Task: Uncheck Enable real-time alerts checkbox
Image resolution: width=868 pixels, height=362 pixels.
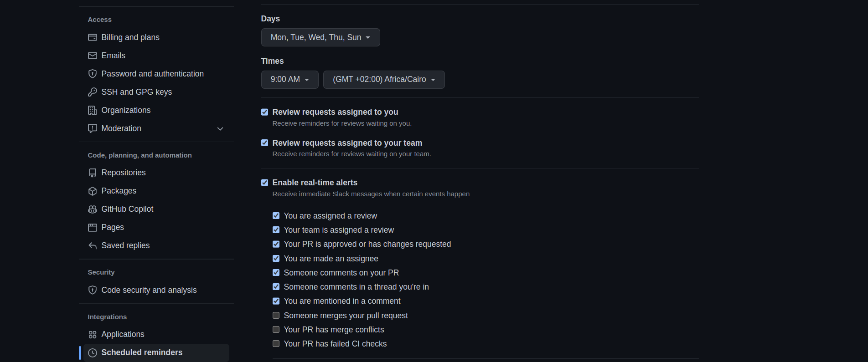Action: [265, 183]
